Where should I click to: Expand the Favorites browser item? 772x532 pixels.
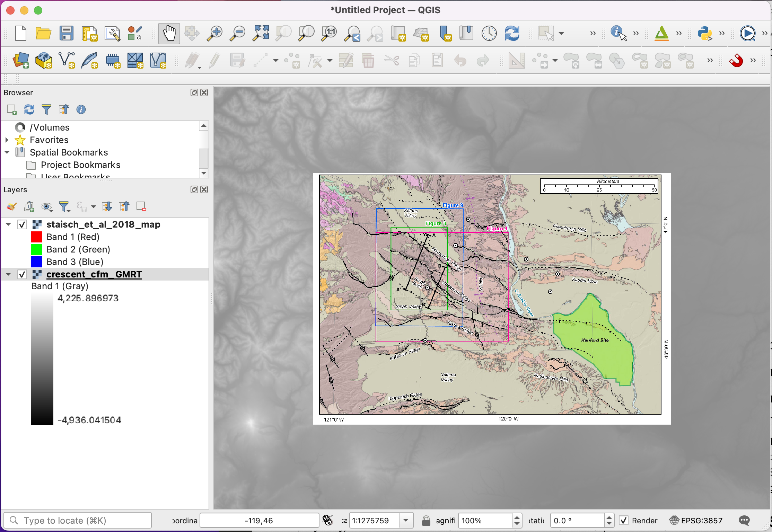pos(7,140)
